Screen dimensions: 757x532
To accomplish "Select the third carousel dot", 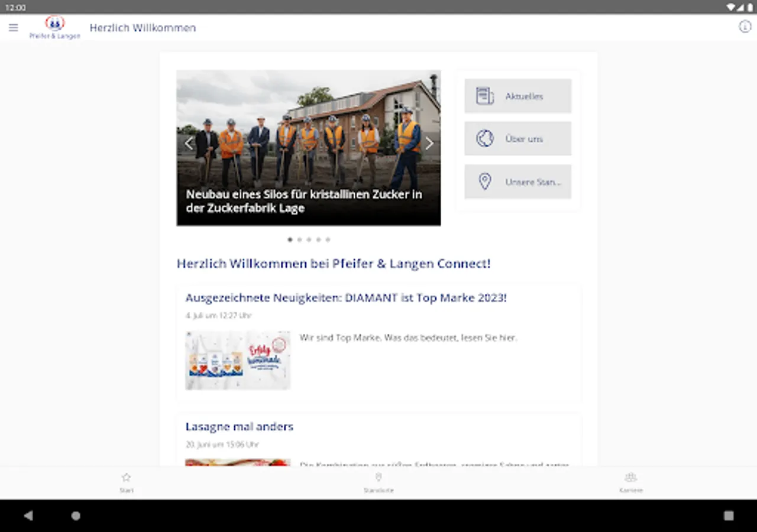I will click(309, 239).
